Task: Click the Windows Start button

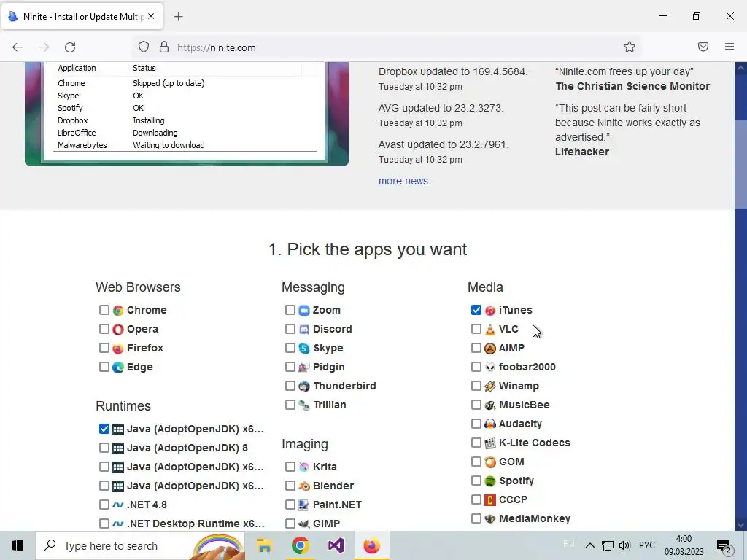Action: pyautogui.click(x=18, y=545)
